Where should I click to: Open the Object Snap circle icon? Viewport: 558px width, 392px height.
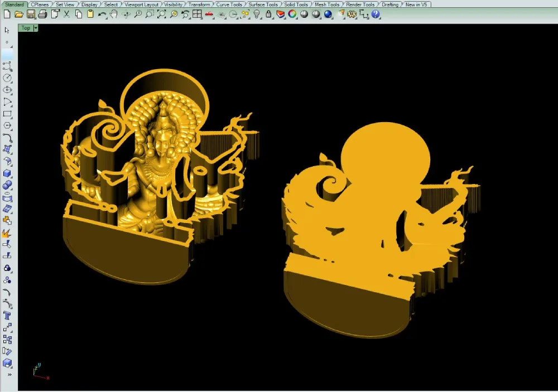[233, 14]
